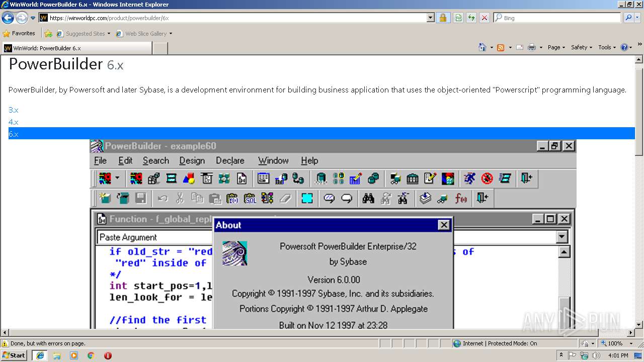Click the status bar privacy lock icon
Image resolution: width=644 pixels, height=362 pixels.
point(586,343)
